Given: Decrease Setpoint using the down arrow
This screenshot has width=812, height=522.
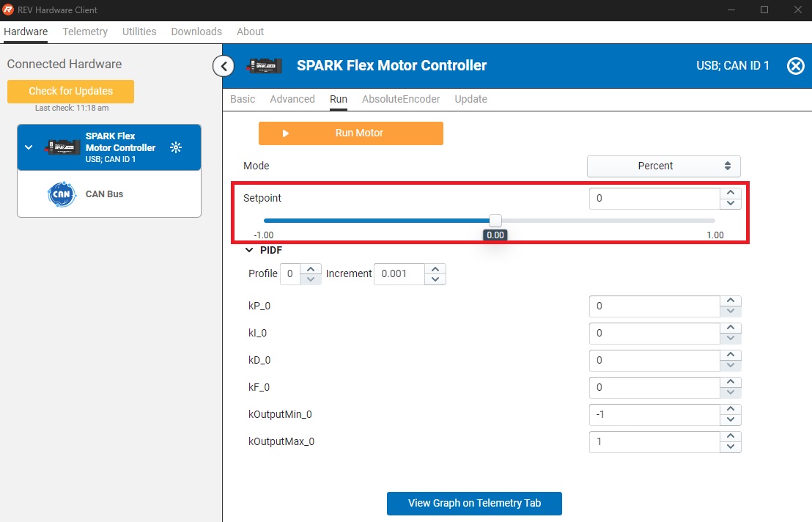Looking at the screenshot, I should pyautogui.click(x=731, y=204).
